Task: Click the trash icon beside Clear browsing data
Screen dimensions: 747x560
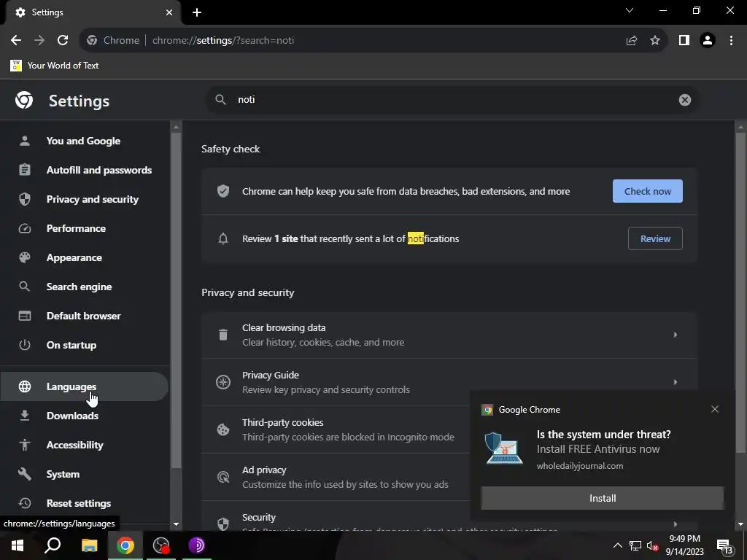Action: 223,335
